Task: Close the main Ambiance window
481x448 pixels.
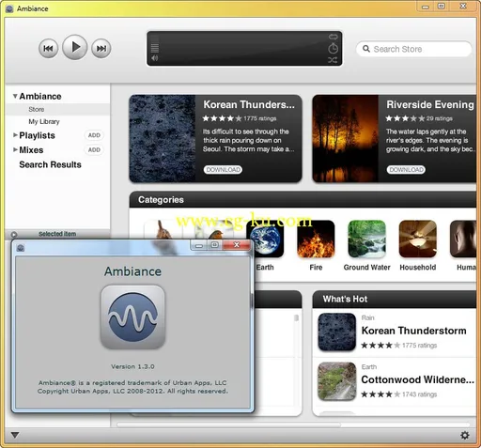Action: (463, 6)
